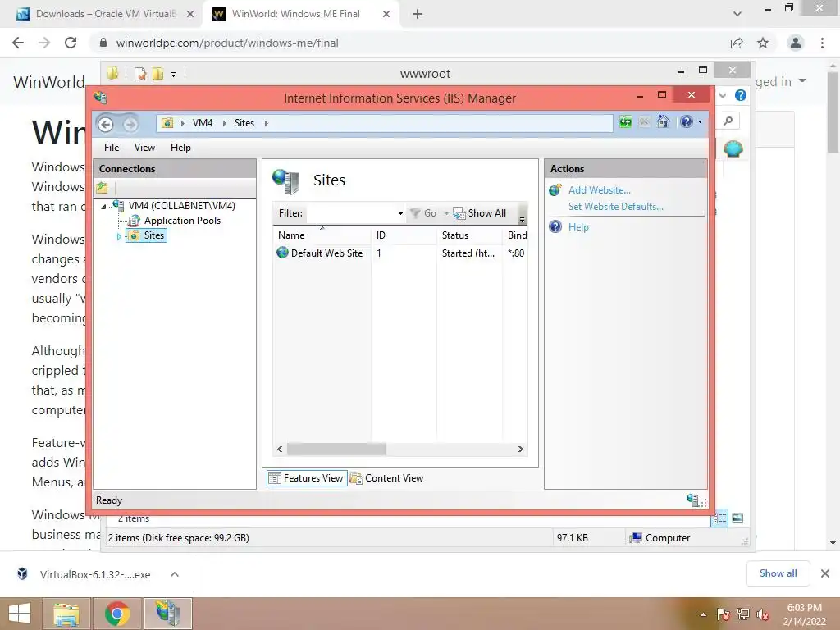The height and width of the screenshot is (630, 840).
Task: Click Sites in the address breadcrumb
Action: point(244,123)
